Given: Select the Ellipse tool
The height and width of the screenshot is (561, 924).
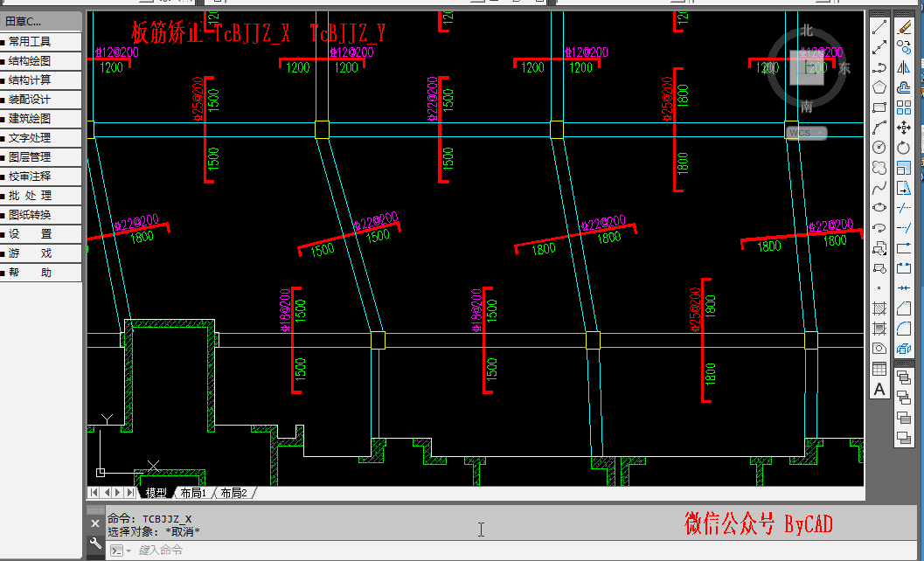Looking at the screenshot, I should point(879,207).
